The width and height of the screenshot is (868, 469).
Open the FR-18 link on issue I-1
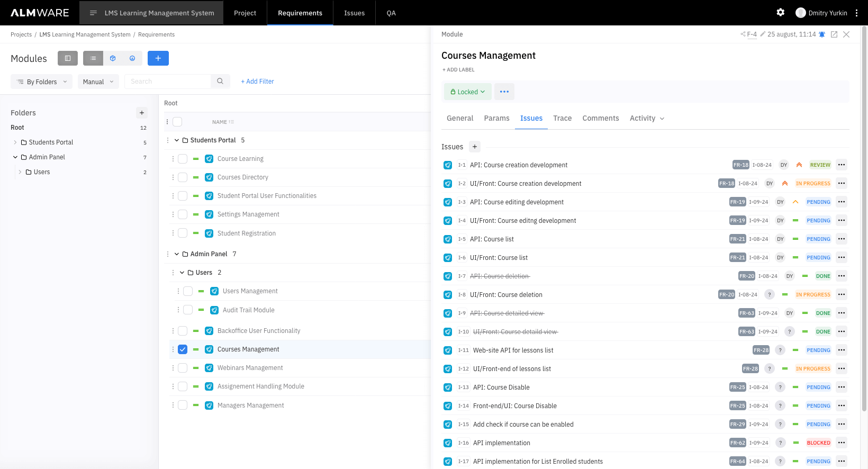pyautogui.click(x=741, y=165)
